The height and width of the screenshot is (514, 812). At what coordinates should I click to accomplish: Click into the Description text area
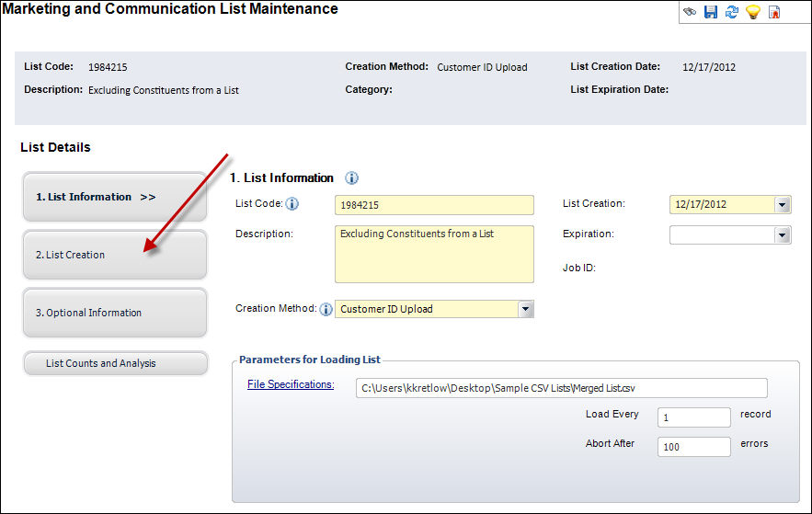tap(434, 254)
